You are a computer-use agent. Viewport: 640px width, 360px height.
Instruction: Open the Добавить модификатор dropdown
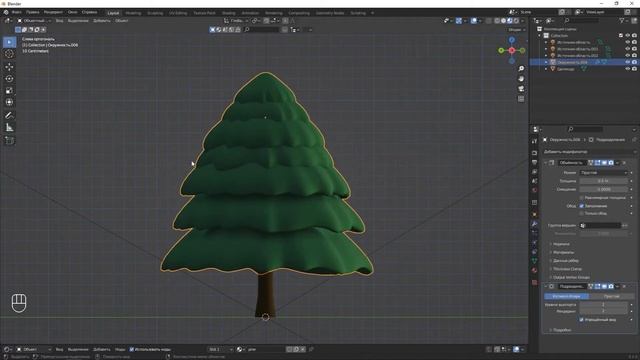(x=589, y=152)
